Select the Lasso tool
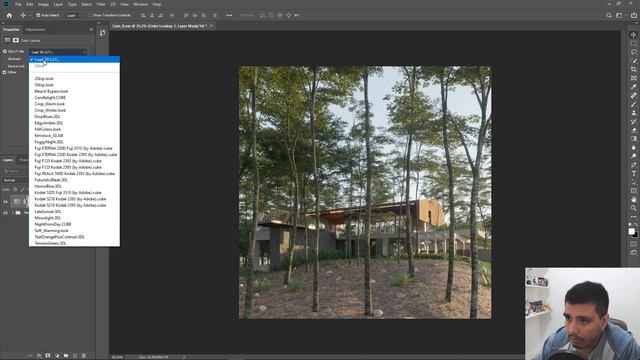640x360 pixels. click(633, 52)
